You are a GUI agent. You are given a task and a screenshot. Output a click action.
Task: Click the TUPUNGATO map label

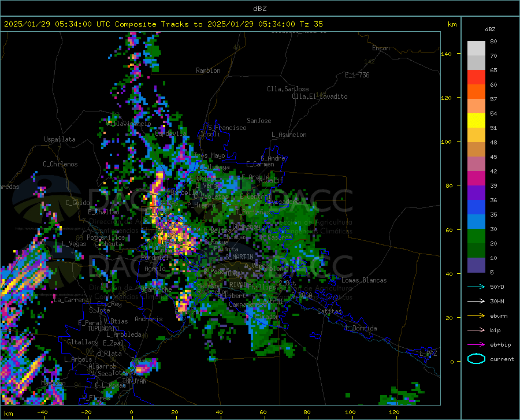tap(103, 329)
